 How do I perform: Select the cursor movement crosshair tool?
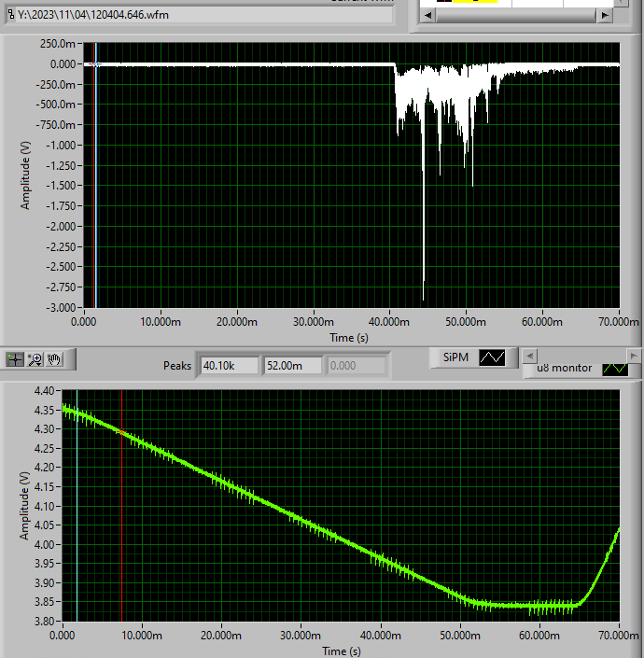point(15,359)
